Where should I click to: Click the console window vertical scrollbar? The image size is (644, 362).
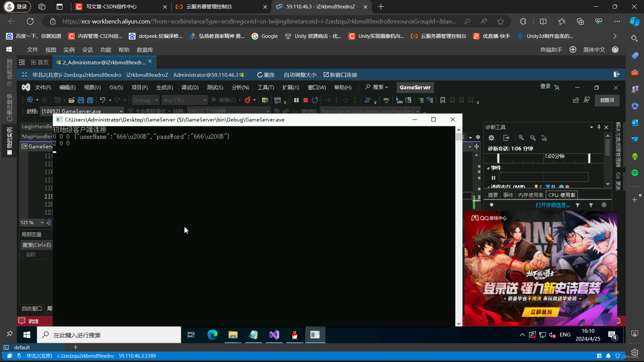point(459,227)
